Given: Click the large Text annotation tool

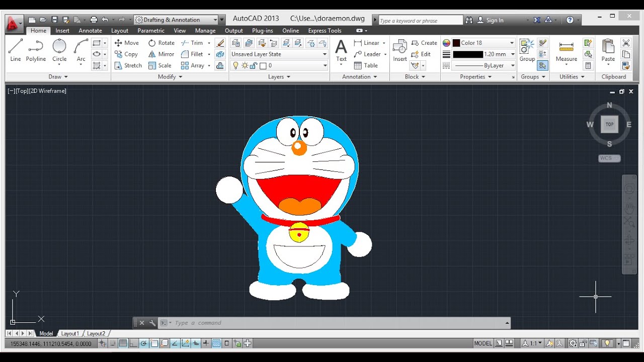Looking at the screenshot, I should 341,51.
